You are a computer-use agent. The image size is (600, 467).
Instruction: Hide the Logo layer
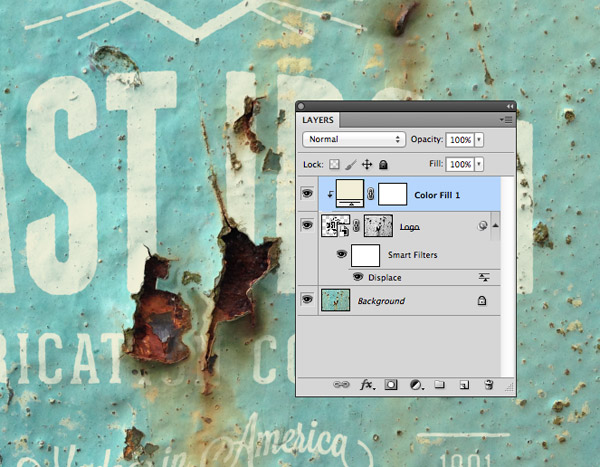(309, 226)
